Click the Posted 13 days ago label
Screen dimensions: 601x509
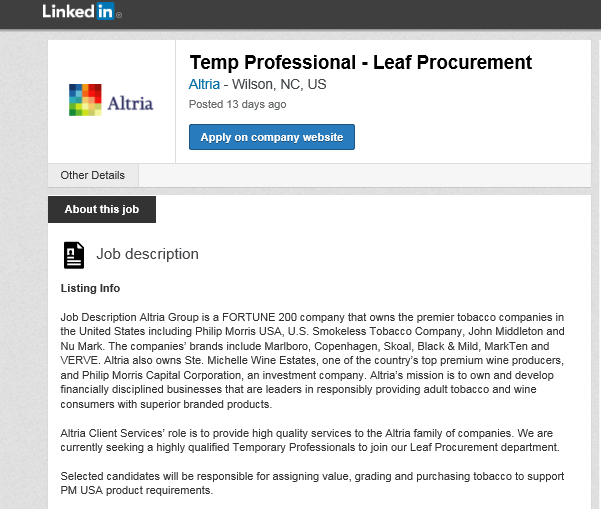point(237,104)
